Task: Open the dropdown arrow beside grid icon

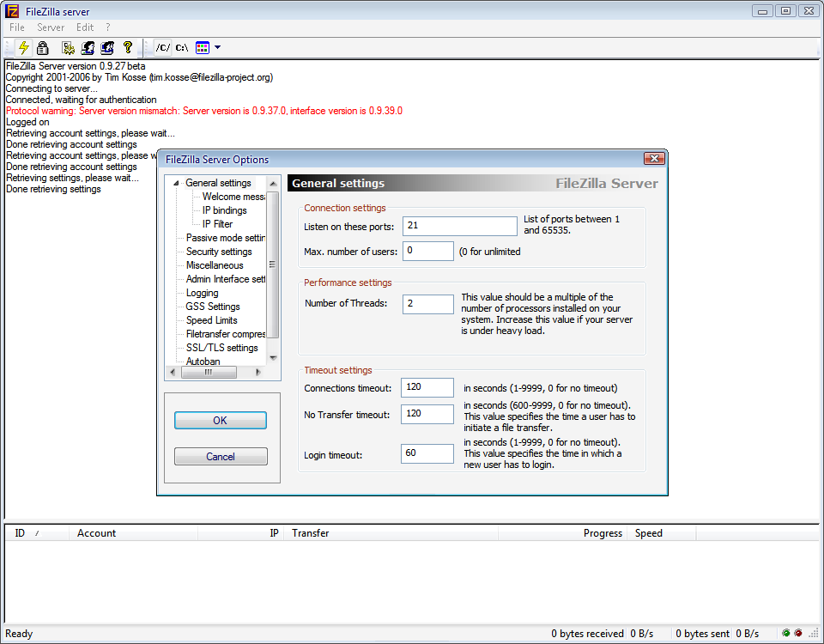Action: click(x=217, y=48)
